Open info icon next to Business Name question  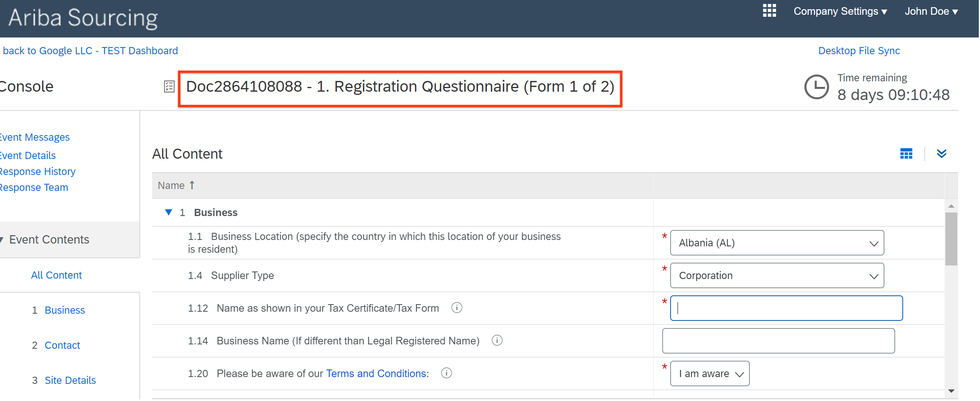click(497, 340)
